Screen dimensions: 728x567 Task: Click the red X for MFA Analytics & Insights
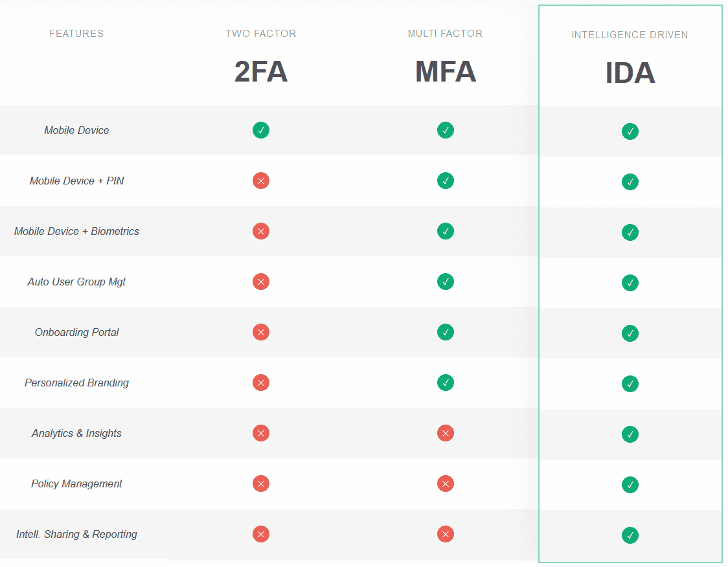tap(446, 433)
